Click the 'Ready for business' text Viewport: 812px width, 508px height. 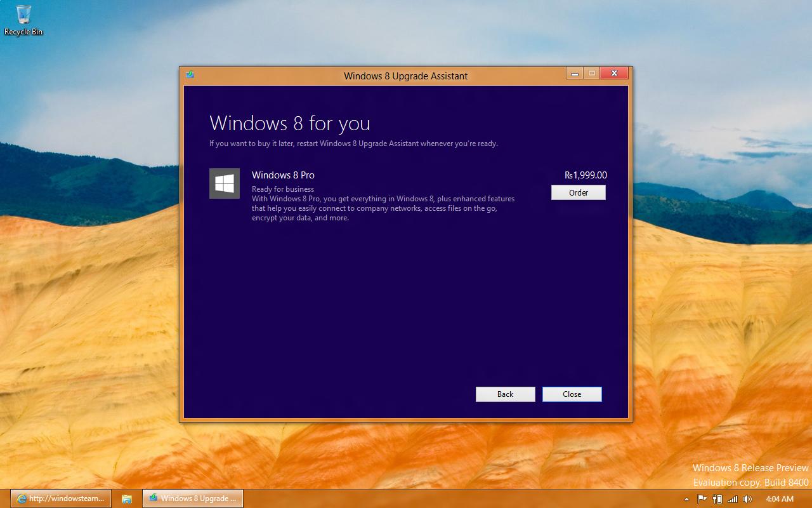coord(283,189)
